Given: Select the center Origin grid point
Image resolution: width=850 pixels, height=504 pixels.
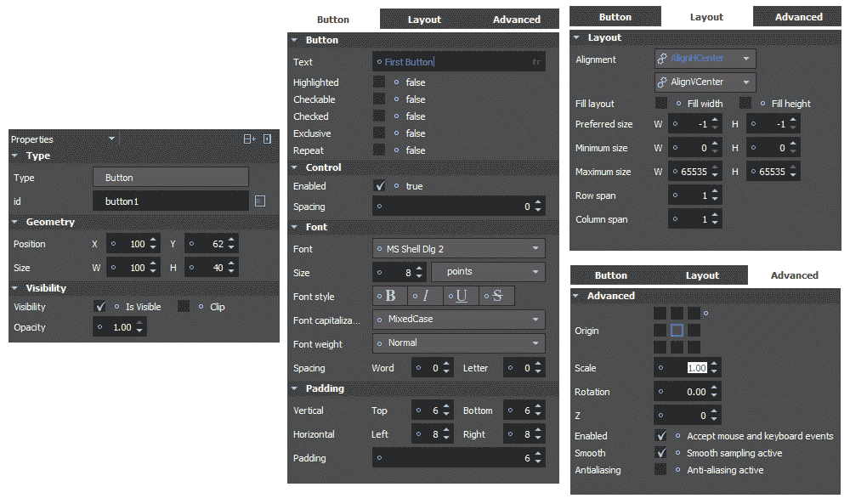Looking at the screenshot, I should point(677,330).
